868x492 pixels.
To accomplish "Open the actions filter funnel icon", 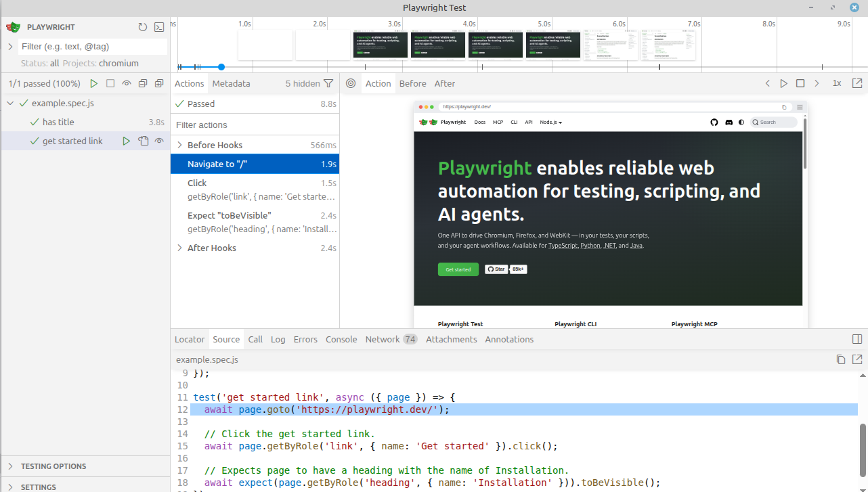I will click(x=329, y=83).
